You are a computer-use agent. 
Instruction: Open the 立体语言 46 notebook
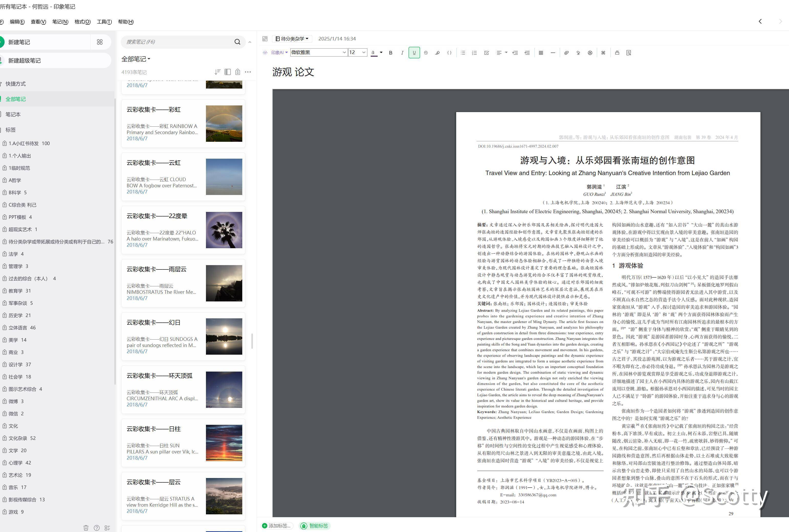[x=22, y=328]
